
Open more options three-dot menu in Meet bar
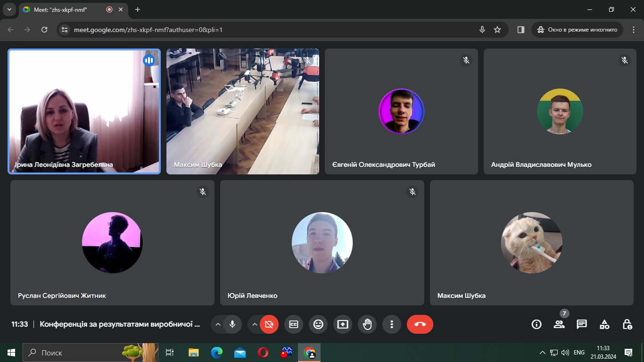[392, 324]
